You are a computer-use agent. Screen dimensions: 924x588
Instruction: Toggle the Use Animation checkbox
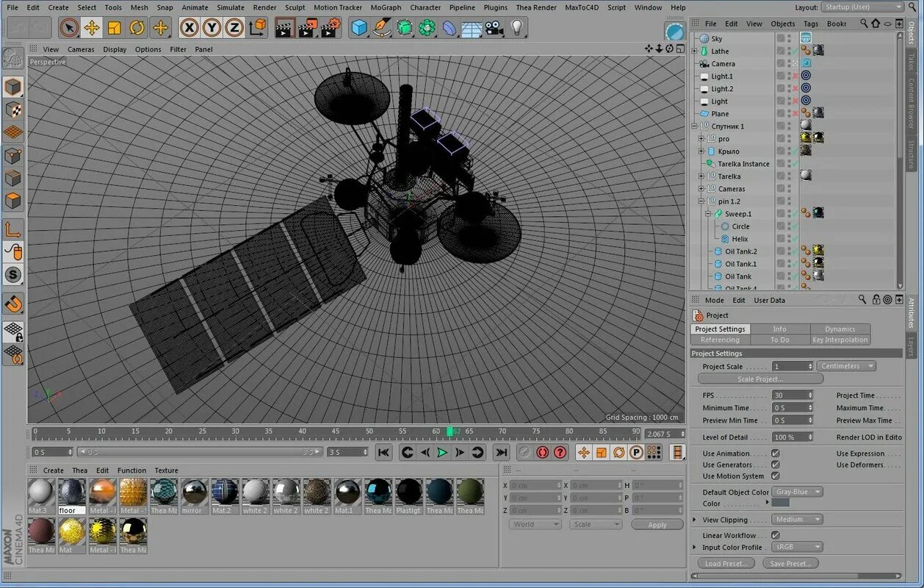pos(775,453)
